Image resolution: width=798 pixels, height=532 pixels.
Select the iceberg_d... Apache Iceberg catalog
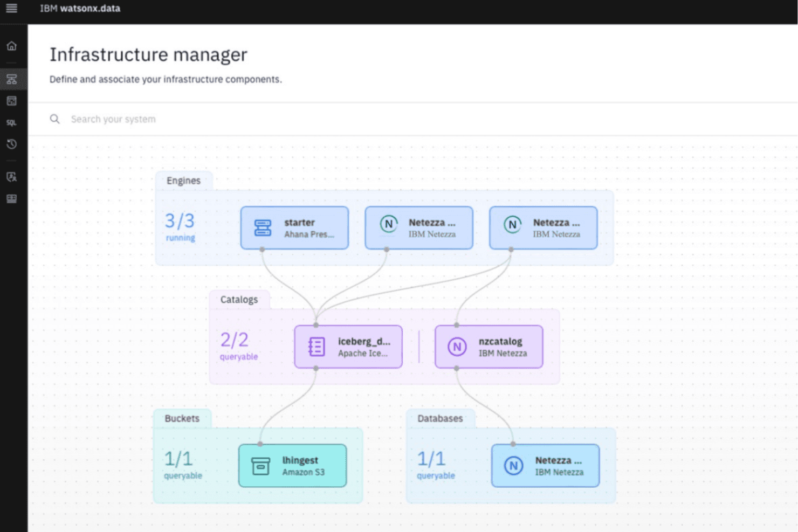point(348,347)
